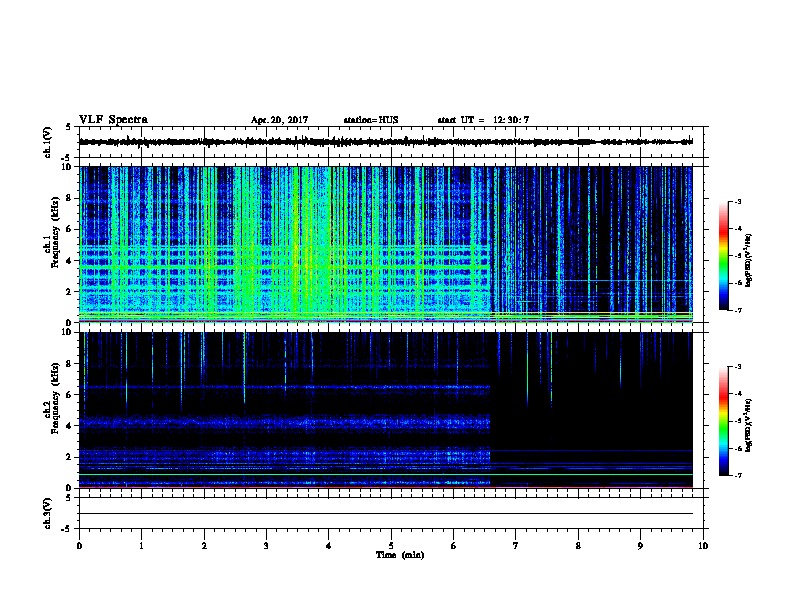792x612 pixels.
Task: Click the time axis tick label "3"
Action: pyautogui.click(x=266, y=546)
